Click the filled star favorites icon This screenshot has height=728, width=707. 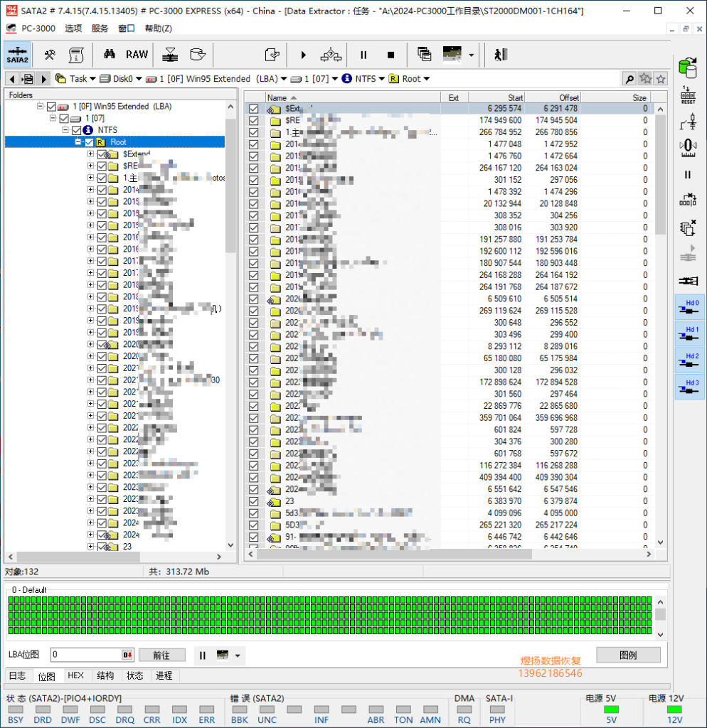pos(645,79)
